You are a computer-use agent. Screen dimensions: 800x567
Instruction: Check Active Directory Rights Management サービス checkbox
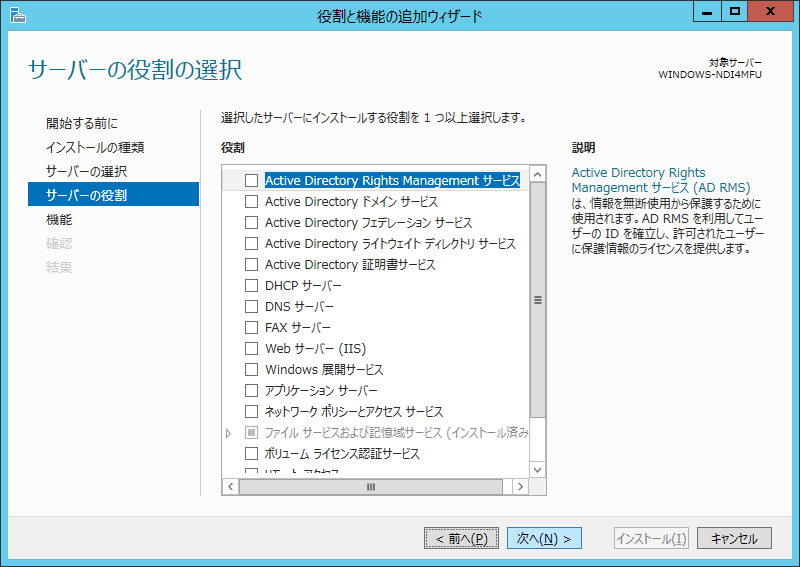click(x=251, y=181)
